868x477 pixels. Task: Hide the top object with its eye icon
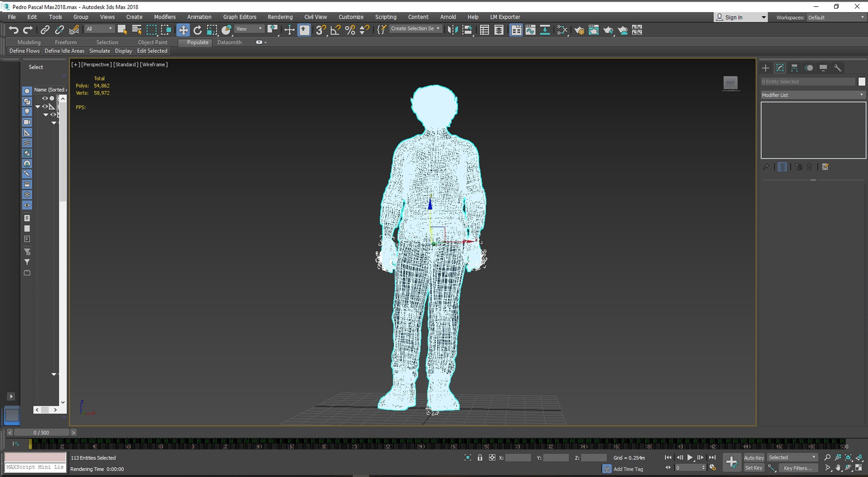coord(45,98)
